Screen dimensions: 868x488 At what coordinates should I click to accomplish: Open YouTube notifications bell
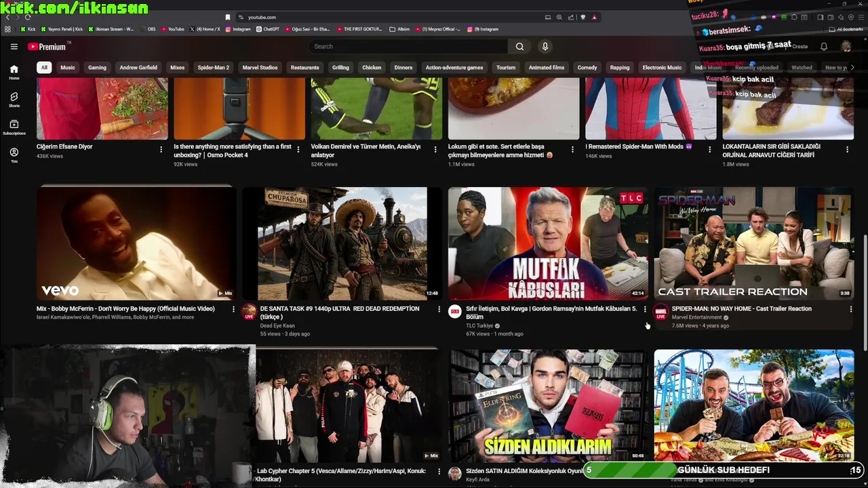(823, 47)
